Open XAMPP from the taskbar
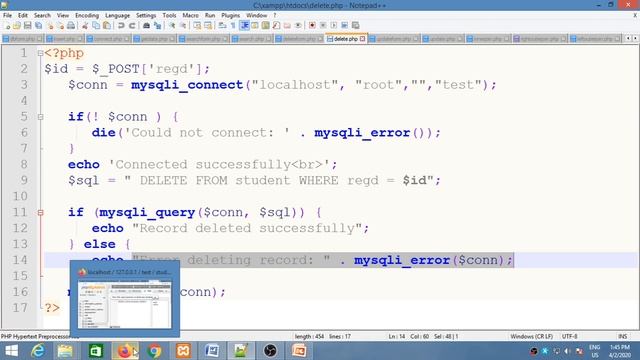The width and height of the screenshot is (640, 360). pos(183,351)
